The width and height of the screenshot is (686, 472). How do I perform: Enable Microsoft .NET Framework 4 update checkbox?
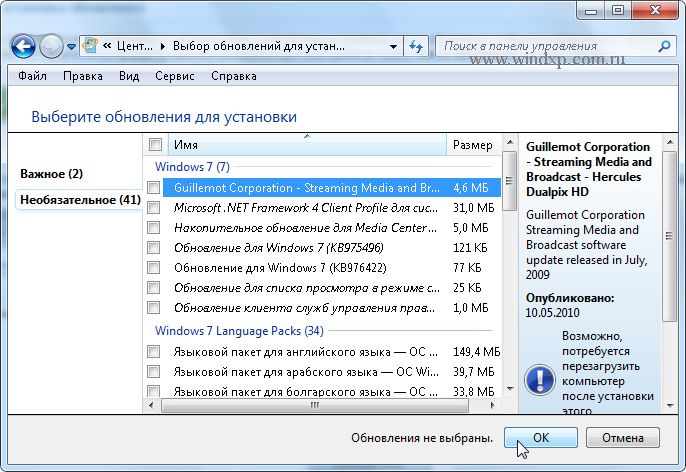(x=153, y=208)
